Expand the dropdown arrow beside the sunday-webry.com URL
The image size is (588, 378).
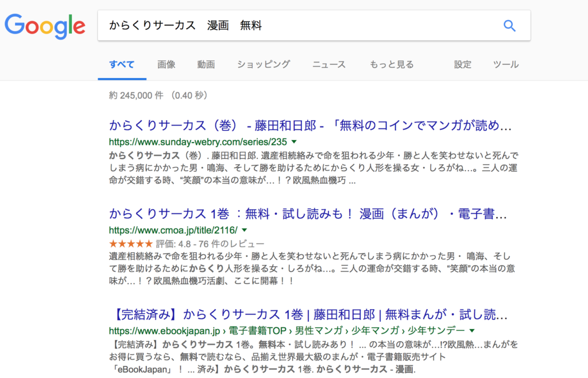coord(294,142)
